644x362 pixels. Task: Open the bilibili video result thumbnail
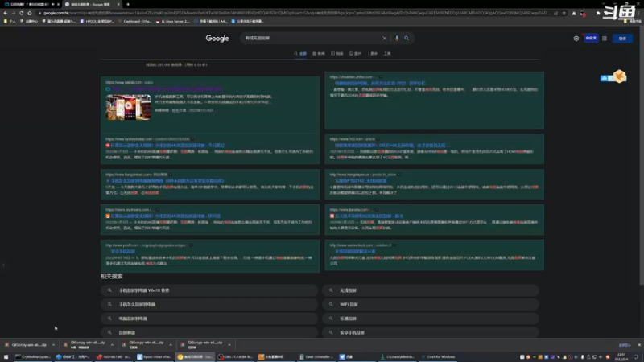click(128, 107)
